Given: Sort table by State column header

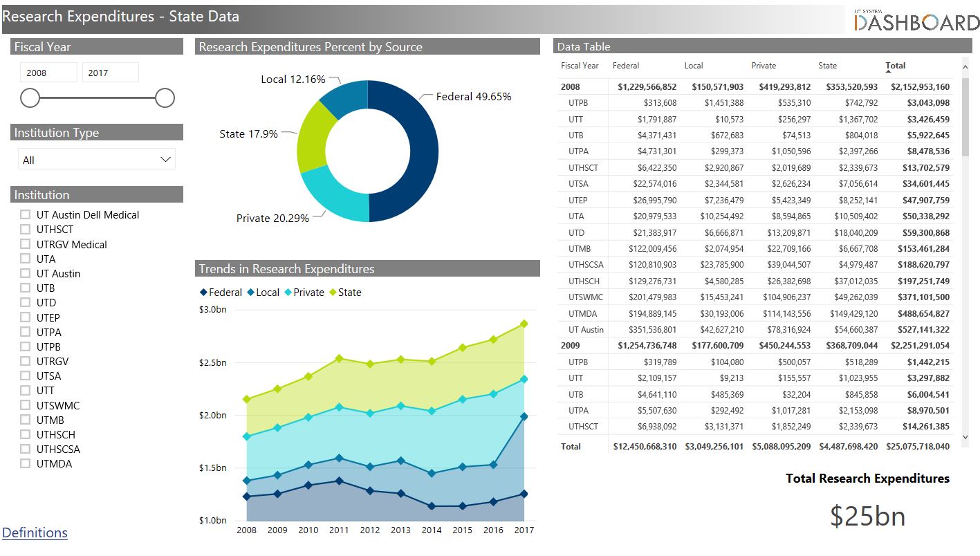Looking at the screenshot, I should (828, 66).
